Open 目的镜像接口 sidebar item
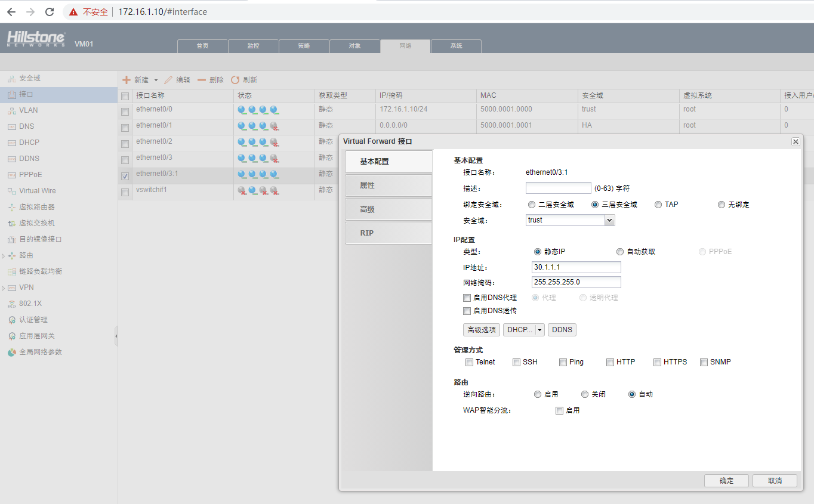Screen dimensions: 814x504 click(x=40, y=239)
